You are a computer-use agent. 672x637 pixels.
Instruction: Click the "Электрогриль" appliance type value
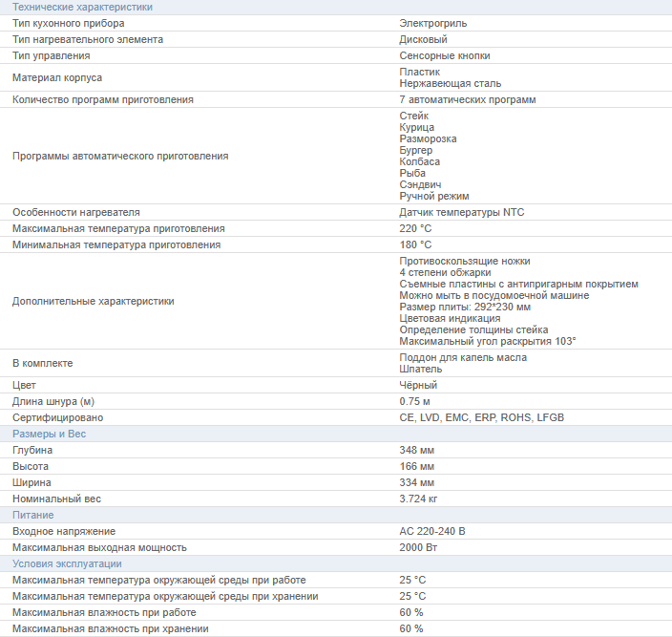coord(432,23)
